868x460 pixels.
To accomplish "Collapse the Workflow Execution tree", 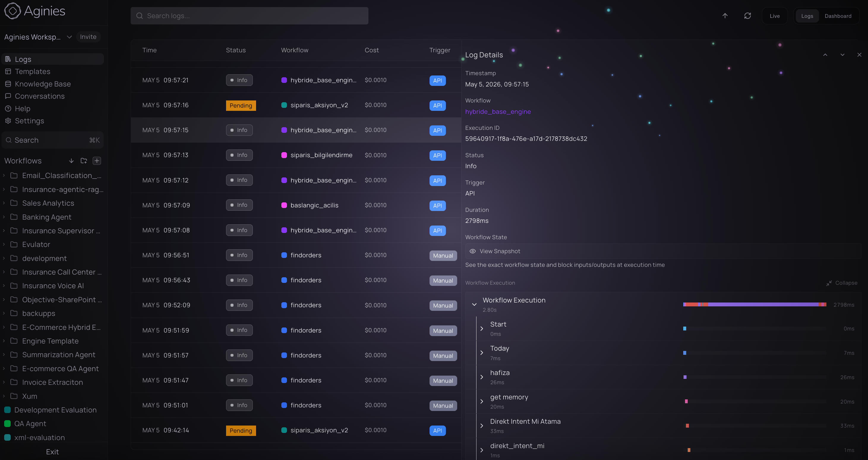I will pos(474,304).
